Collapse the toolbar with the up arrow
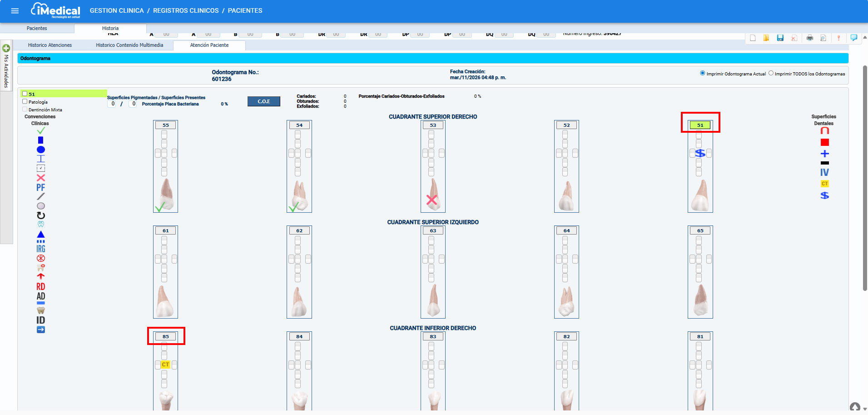Image resolution: width=868 pixels, height=415 pixels. [x=855, y=406]
